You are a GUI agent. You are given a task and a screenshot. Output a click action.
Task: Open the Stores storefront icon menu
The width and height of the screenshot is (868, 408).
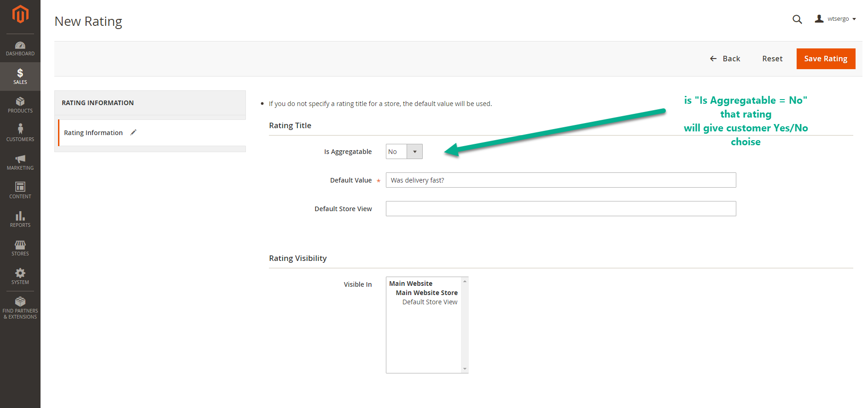pyautogui.click(x=20, y=245)
